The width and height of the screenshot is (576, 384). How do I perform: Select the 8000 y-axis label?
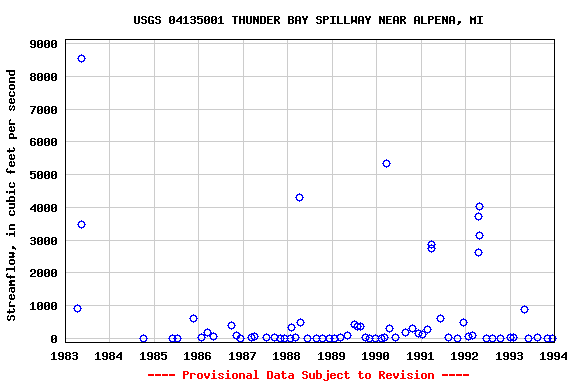point(43,77)
